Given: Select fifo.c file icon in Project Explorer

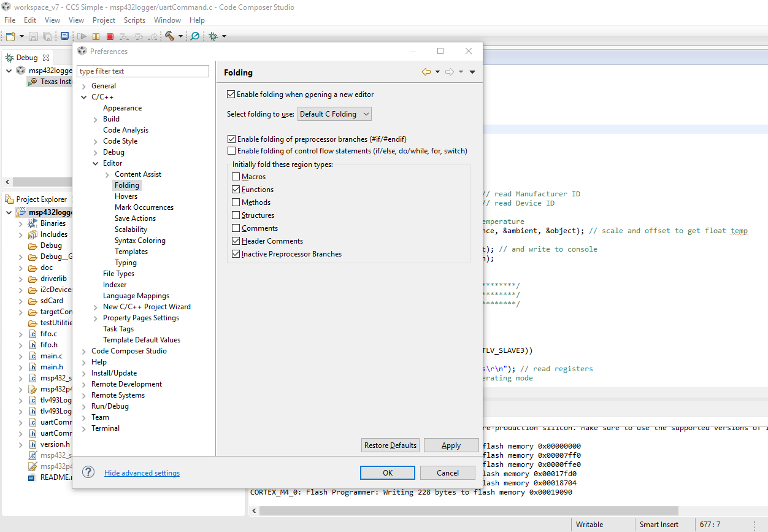Looking at the screenshot, I should point(33,334).
